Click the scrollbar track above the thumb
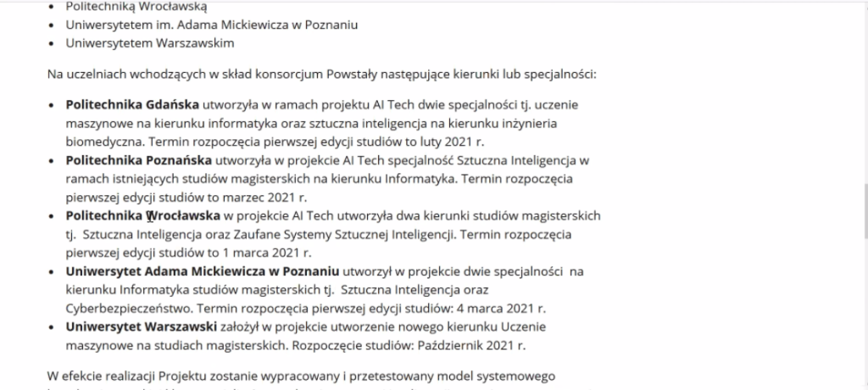Viewport: 868px width, 390px height. (x=865, y=93)
